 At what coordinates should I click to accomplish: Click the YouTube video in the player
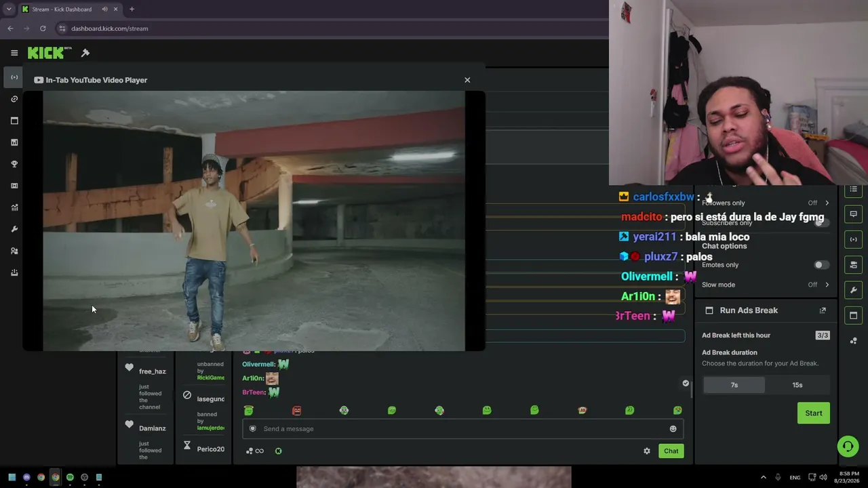[254, 221]
